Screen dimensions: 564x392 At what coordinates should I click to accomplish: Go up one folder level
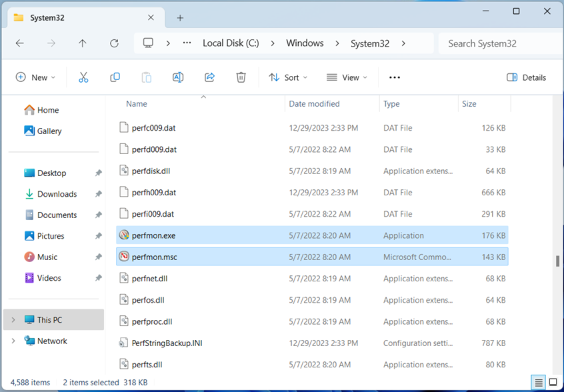tap(83, 43)
